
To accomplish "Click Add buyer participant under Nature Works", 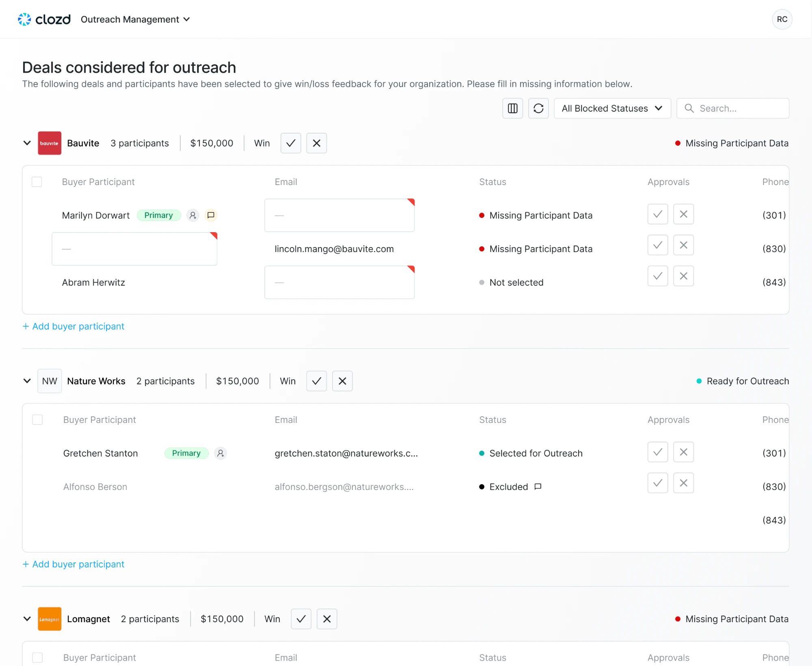I will (x=73, y=564).
